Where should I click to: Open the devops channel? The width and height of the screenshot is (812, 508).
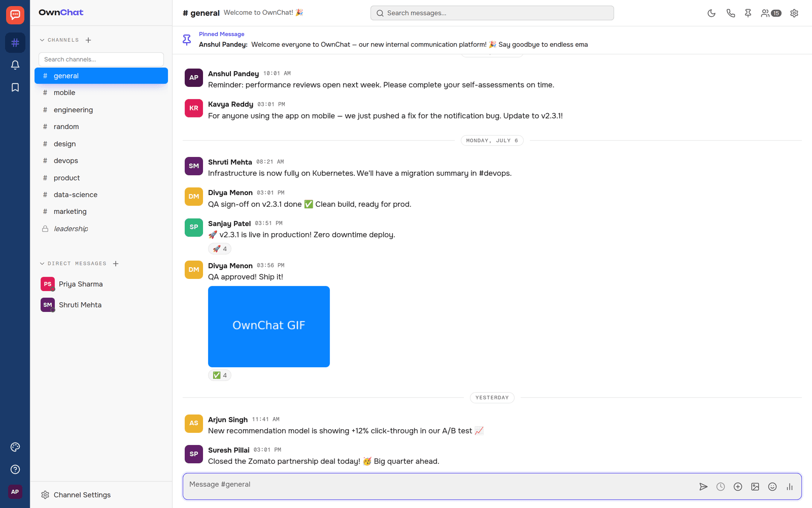click(101, 161)
